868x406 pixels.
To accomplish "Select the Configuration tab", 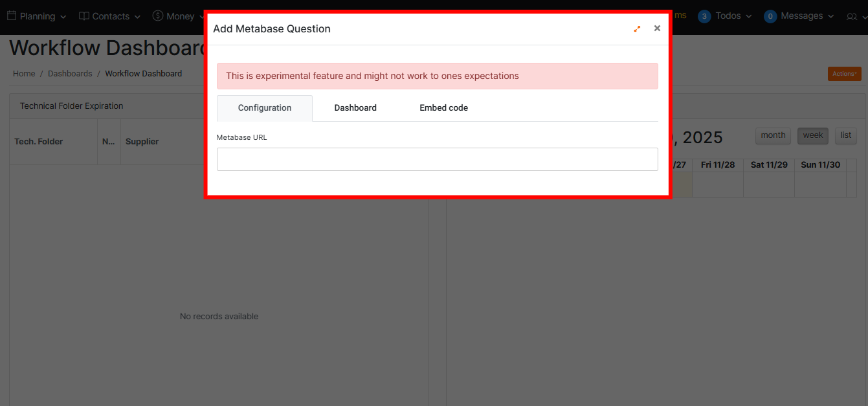I will click(x=265, y=108).
